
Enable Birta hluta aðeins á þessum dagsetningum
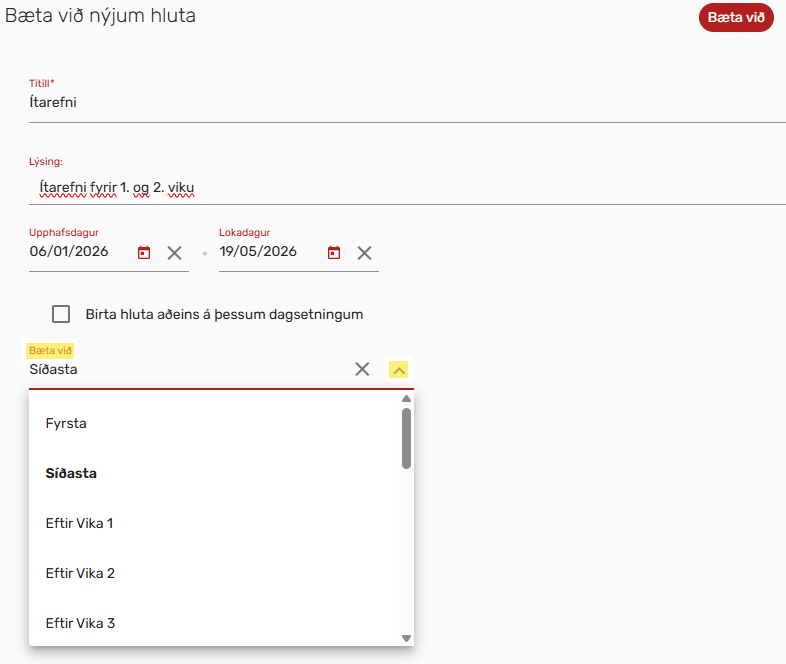click(61, 314)
